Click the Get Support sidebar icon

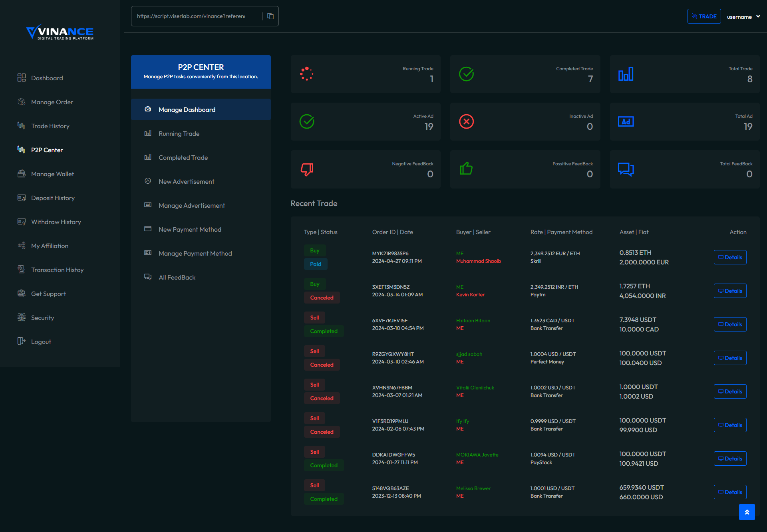pos(22,294)
